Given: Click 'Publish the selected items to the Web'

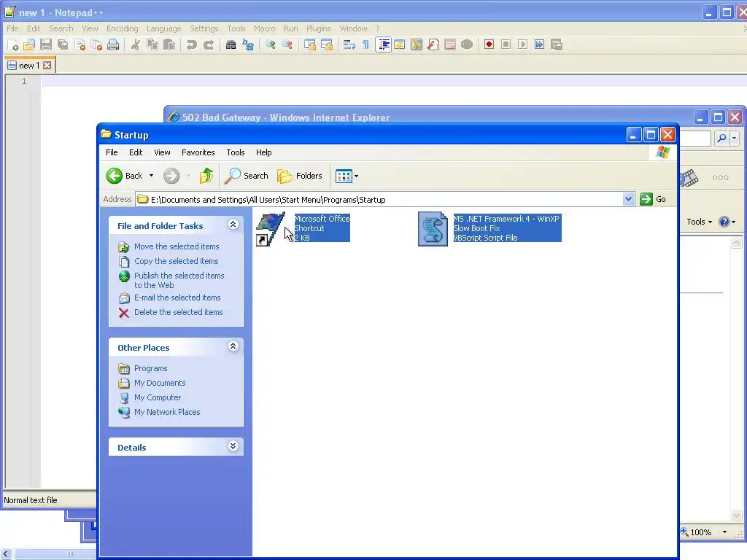Looking at the screenshot, I should 179,281.
